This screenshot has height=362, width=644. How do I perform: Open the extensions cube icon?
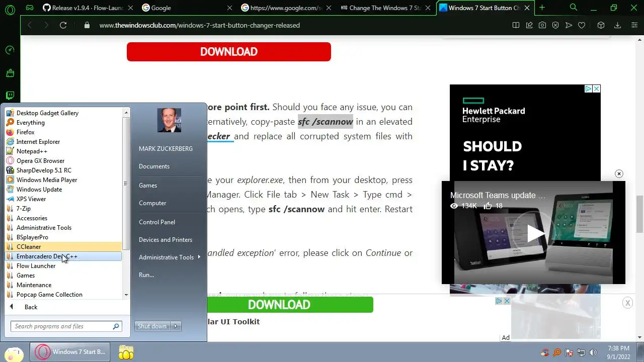pos(601,25)
